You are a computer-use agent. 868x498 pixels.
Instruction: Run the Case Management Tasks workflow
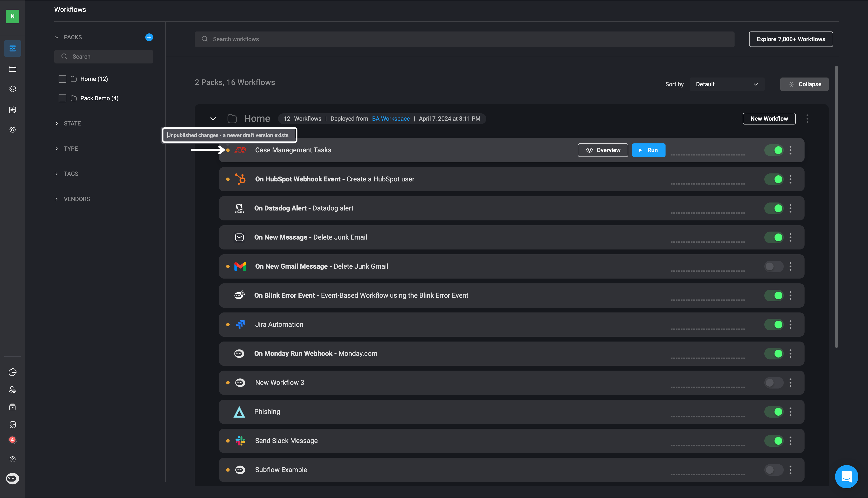coord(649,150)
